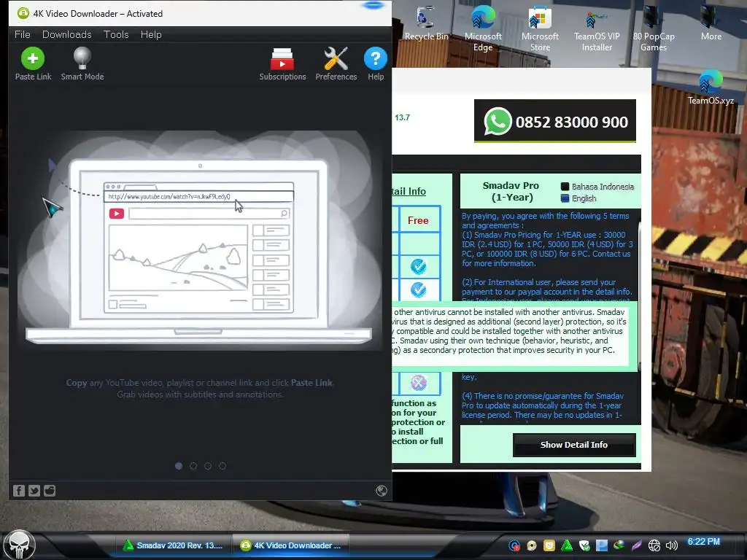Screen dimensions: 747x560
Task: Click the 4K Video Downloader title bar icon
Action: point(23,13)
